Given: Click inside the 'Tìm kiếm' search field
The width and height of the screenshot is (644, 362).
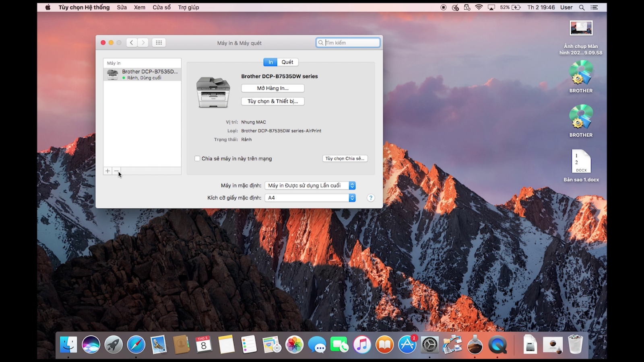Looking at the screenshot, I should (x=348, y=42).
